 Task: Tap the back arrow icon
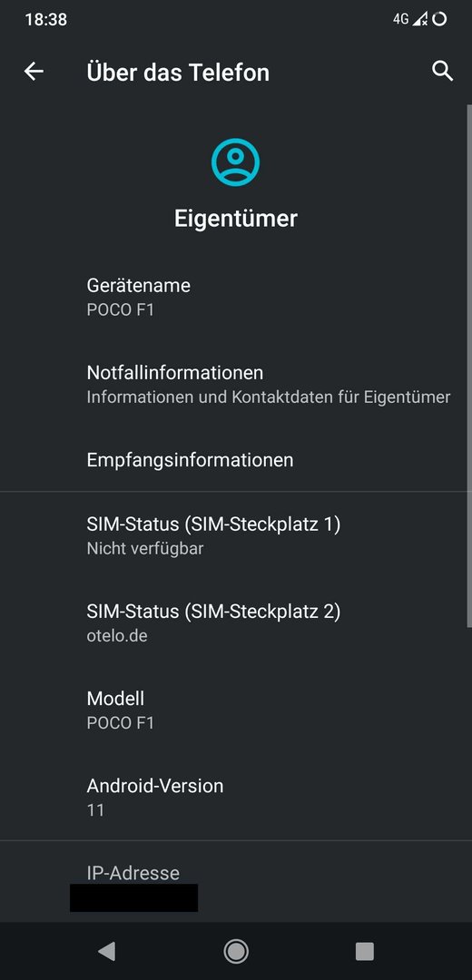click(x=34, y=72)
